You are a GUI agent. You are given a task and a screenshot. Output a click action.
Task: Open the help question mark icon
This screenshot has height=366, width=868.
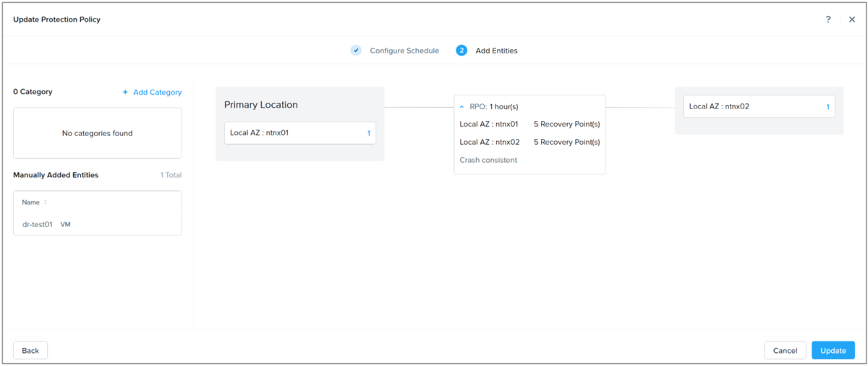[x=828, y=20]
